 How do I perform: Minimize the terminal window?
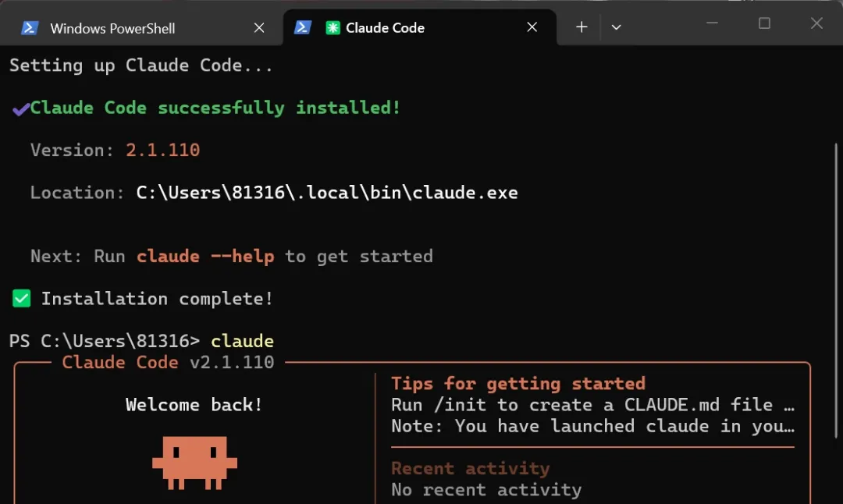pos(713,23)
